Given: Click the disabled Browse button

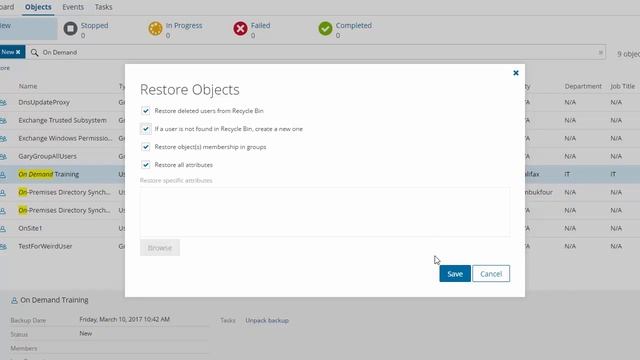Looking at the screenshot, I should click(x=160, y=248).
